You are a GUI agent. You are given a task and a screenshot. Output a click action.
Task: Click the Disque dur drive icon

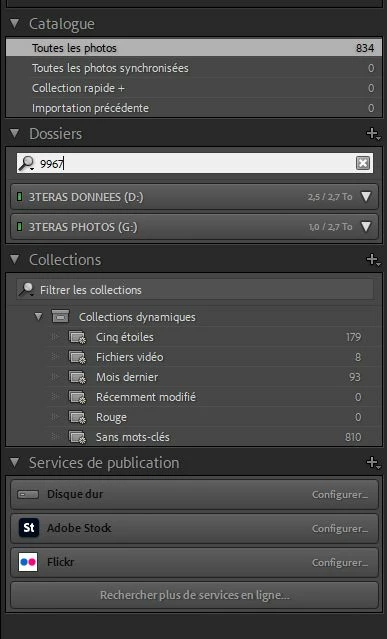click(x=28, y=494)
